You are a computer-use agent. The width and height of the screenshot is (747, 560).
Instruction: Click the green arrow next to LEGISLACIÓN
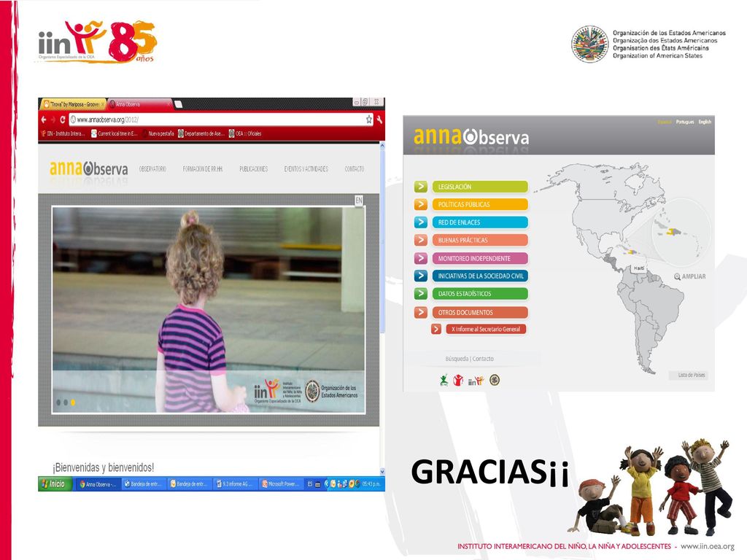pos(421,186)
